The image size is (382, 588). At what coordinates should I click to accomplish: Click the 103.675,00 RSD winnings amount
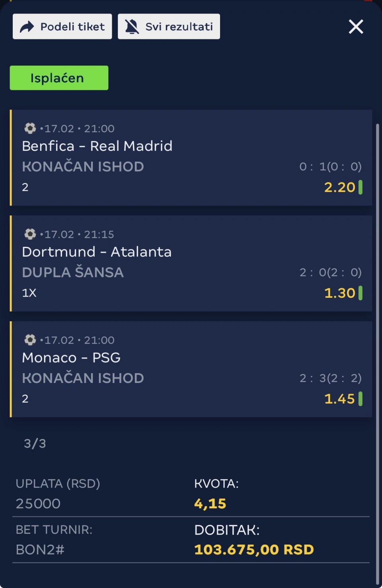(x=254, y=550)
